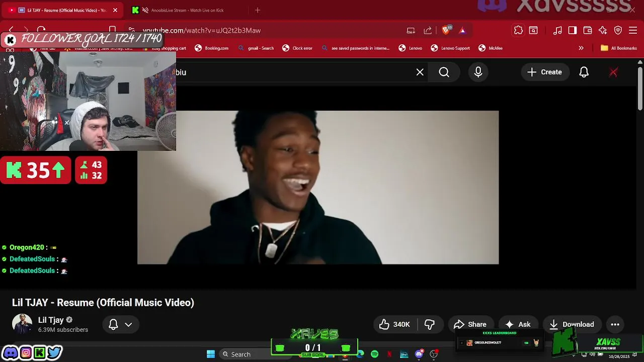Open the YouTube notifications bell
This screenshot has width=644, height=362.
(584, 72)
